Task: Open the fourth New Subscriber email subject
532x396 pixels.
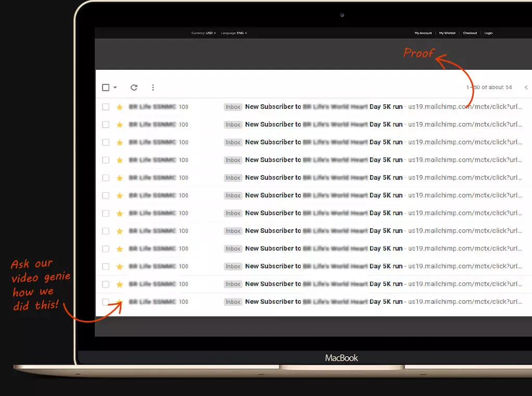Action: tap(323, 160)
